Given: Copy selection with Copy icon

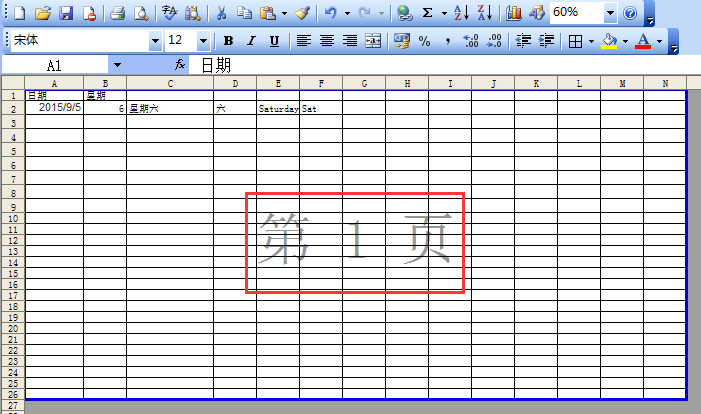Looking at the screenshot, I should click(x=244, y=13).
